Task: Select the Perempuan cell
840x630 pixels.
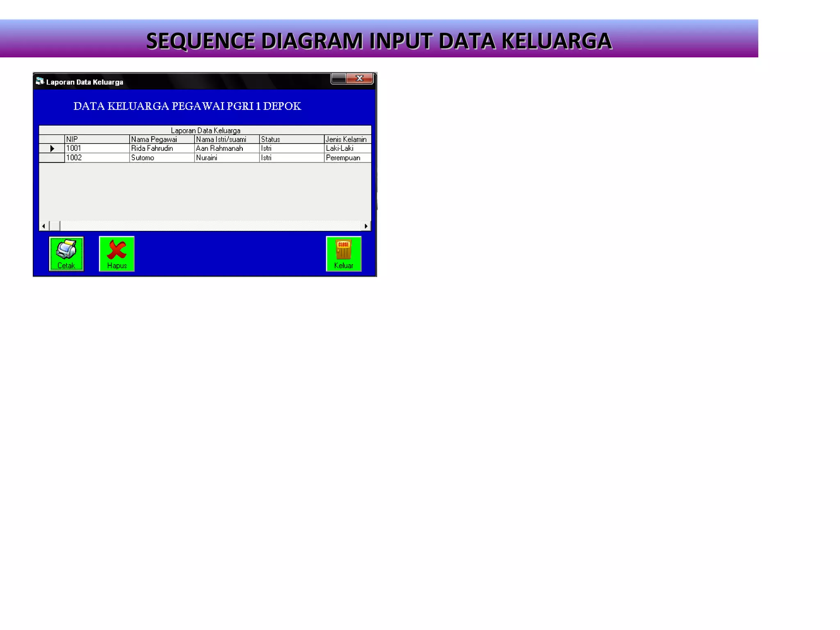Action: click(x=348, y=158)
